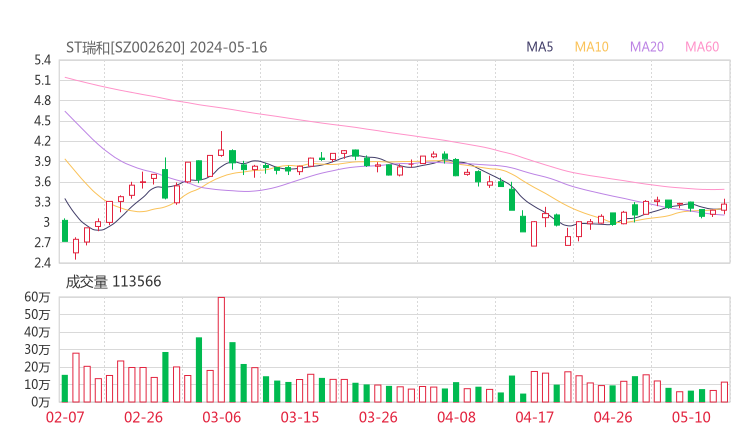740x440 pixels.
Task: Click the 03-26 date label
Action: click(378, 417)
